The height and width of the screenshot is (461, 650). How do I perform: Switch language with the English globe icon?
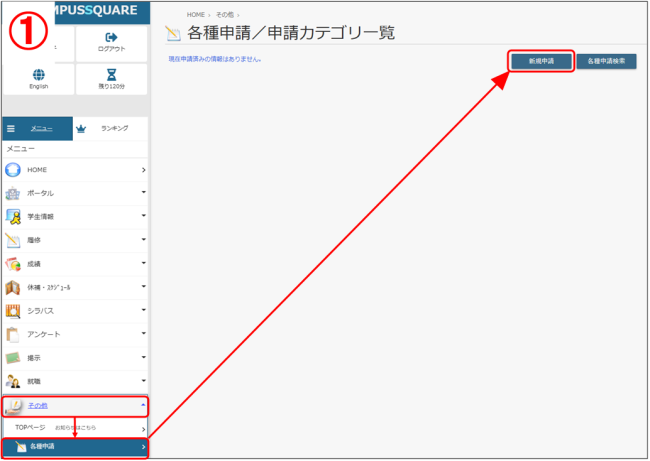[38, 75]
